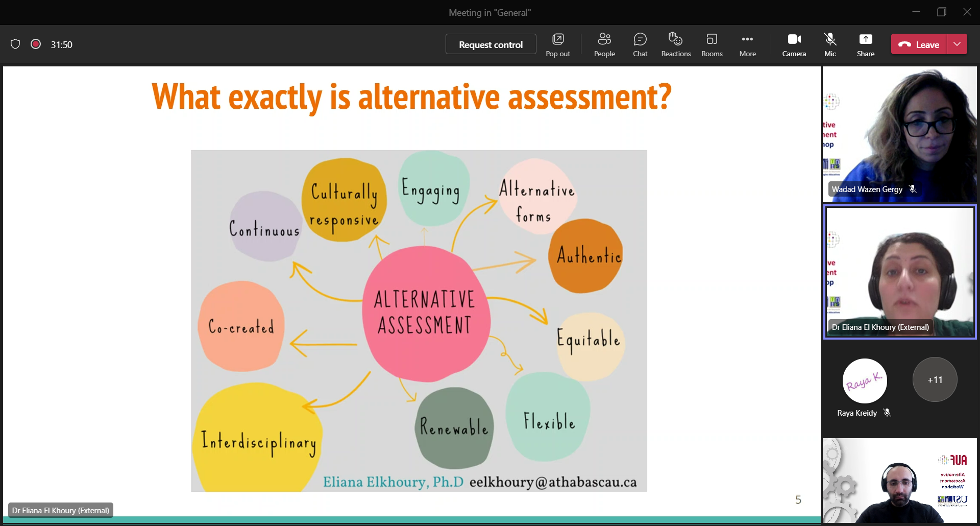The height and width of the screenshot is (526, 980).
Task: Click Raya Kreidy's muted mic icon
Action: pyautogui.click(x=887, y=413)
